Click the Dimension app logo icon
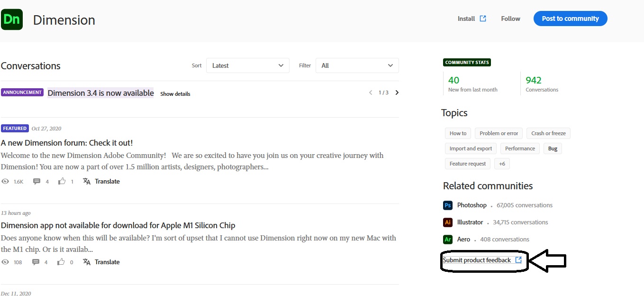 [12, 19]
